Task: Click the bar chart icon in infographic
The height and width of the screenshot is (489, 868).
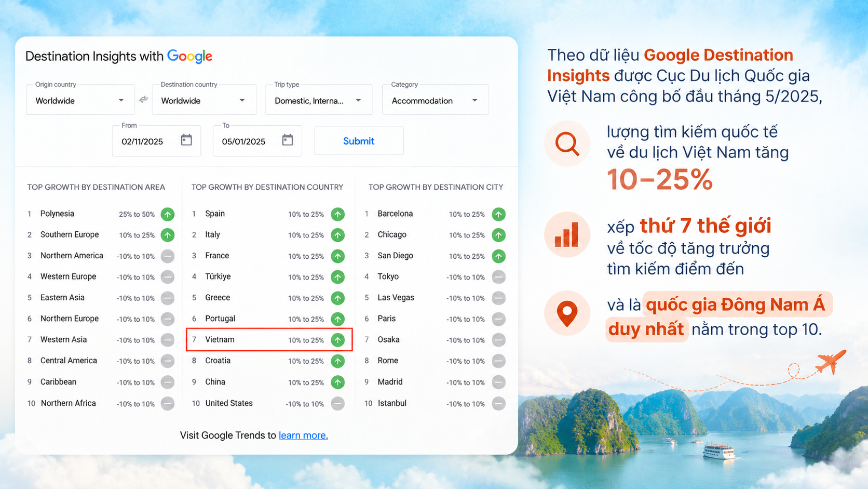Action: (x=567, y=234)
